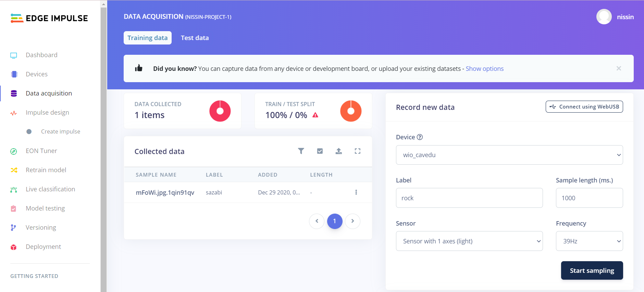Toggle select multiple items checkbox icon
The image size is (644, 292).
(320, 151)
